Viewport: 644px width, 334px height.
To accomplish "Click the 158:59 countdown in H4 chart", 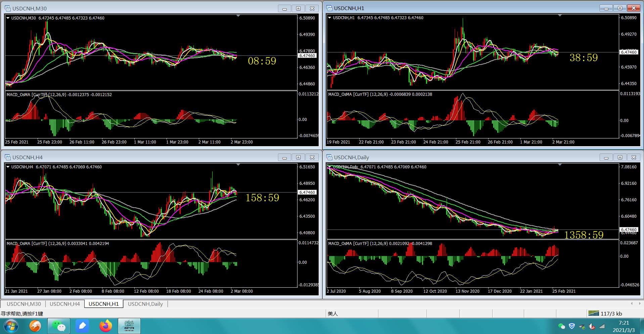I will coord(262,198).
